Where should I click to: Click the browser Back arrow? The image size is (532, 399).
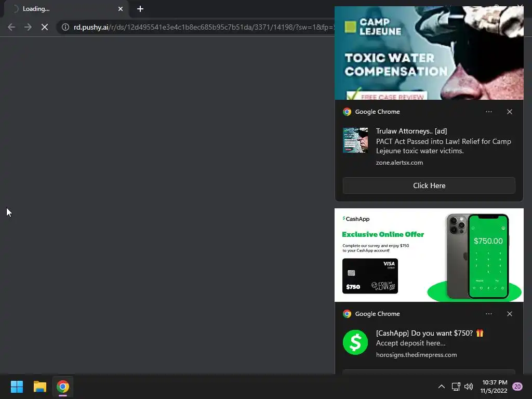click(x=11, y=27)
